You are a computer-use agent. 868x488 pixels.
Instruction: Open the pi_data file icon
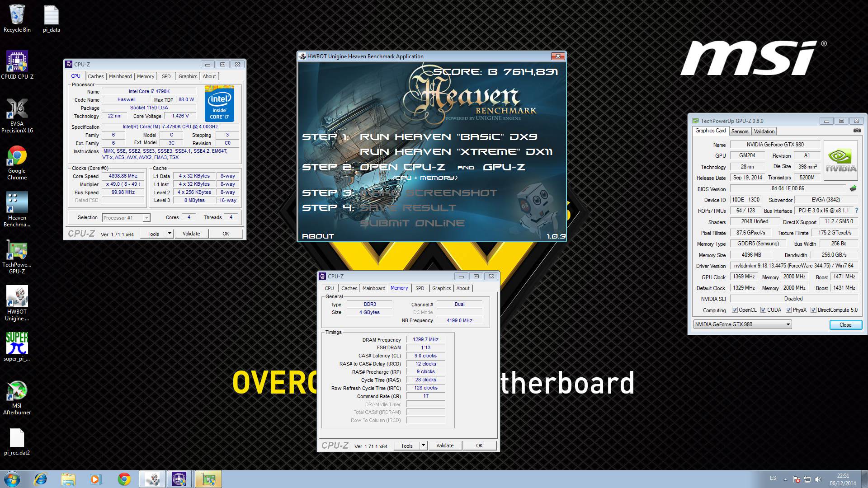coord(52,19)
